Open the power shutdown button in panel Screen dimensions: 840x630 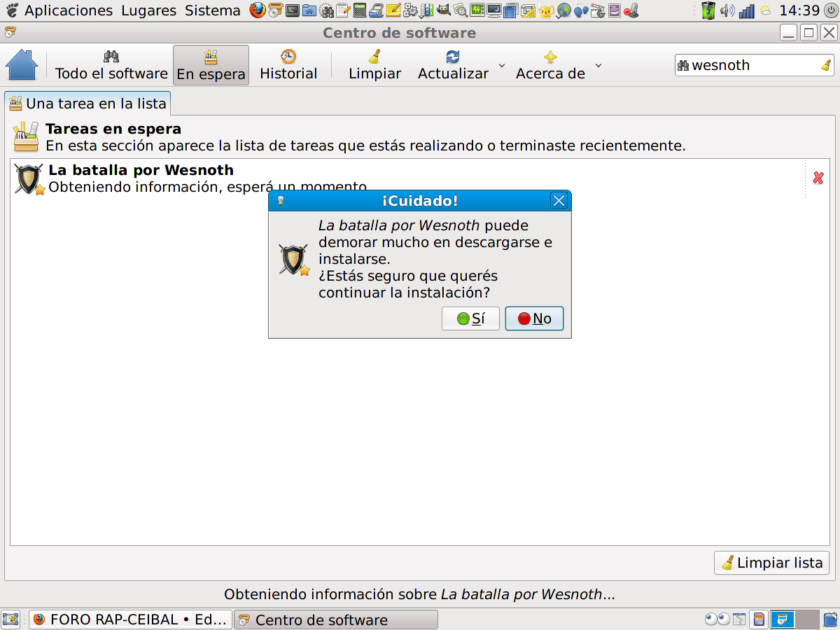[x=830, y=10]
